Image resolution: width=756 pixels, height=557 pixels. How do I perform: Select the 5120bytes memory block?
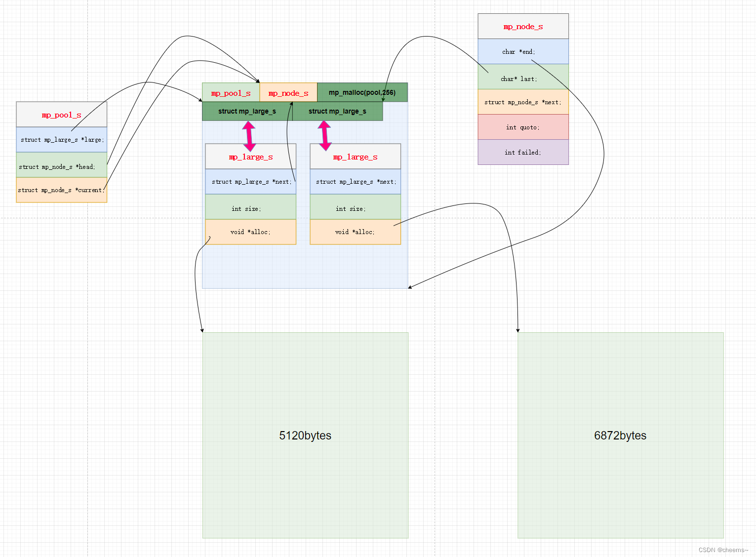click(306, 436)
